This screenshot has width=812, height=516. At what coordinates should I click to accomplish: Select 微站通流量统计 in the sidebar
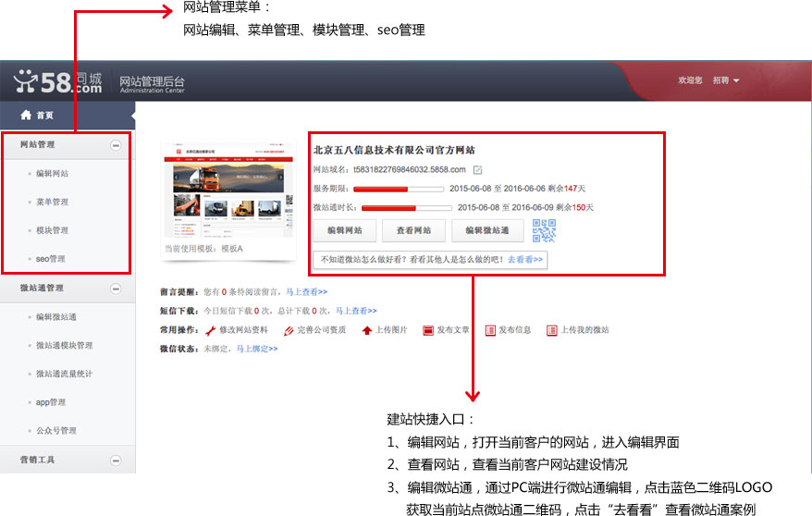point(64,374)
